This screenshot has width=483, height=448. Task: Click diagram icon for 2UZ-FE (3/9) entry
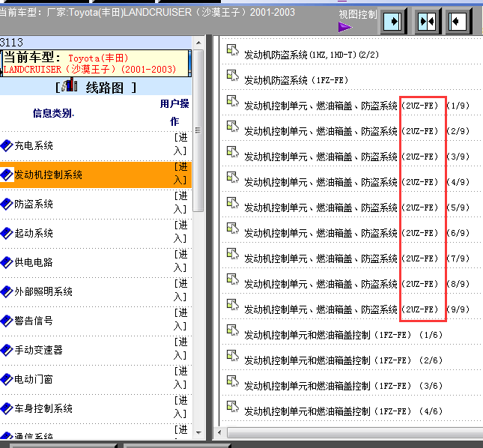point(233,152)
